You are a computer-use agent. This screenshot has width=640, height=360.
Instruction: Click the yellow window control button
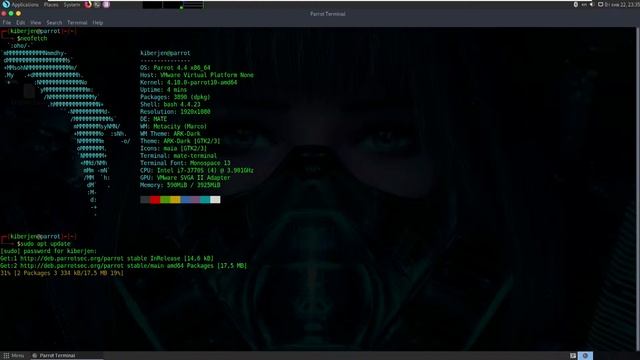pyautogui.click(x=18, y=13)
